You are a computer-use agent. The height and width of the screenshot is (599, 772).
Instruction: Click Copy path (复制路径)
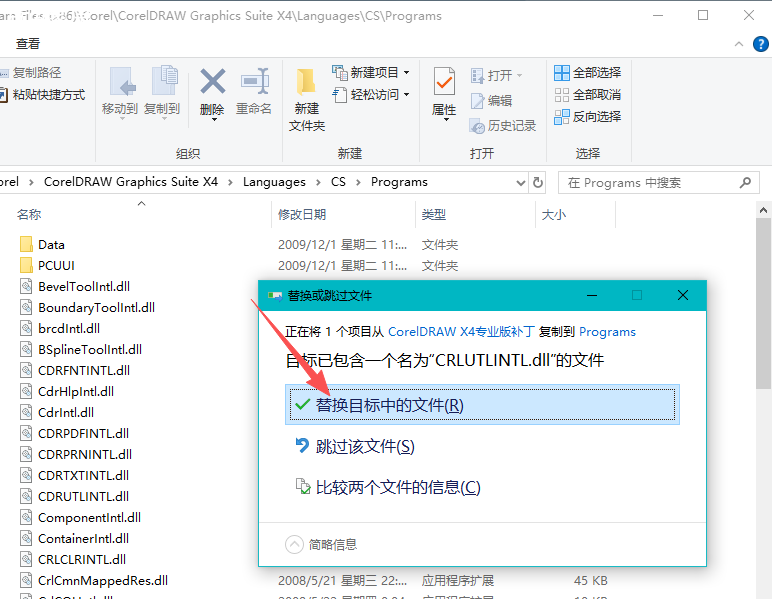(x=31, y=73)
